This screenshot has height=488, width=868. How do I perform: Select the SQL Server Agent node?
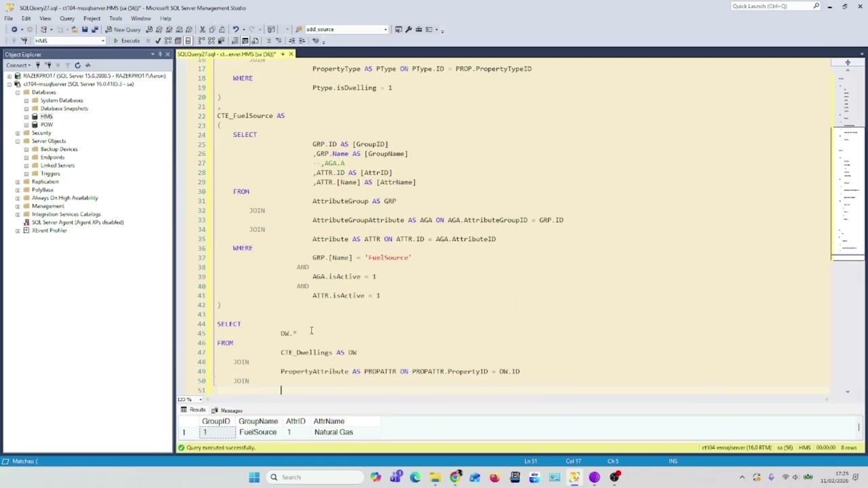click(x=77, y=222)
